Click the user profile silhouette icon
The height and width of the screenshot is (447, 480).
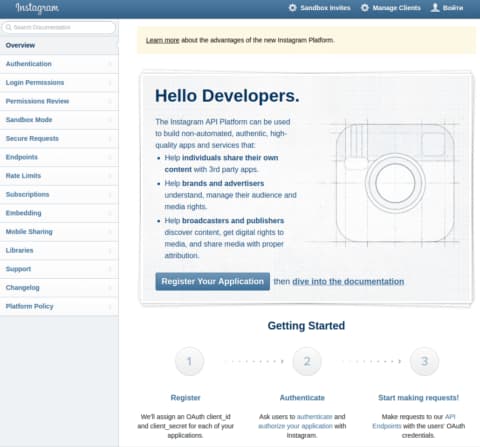click(x=435, y=8)
